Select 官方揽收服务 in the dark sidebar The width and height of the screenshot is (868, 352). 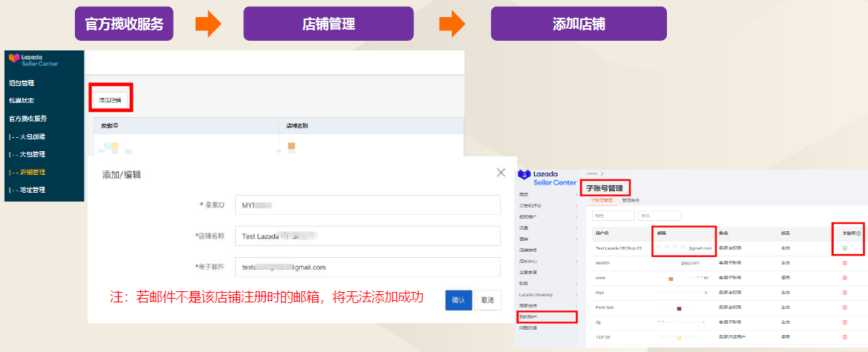tap(28, 119)
